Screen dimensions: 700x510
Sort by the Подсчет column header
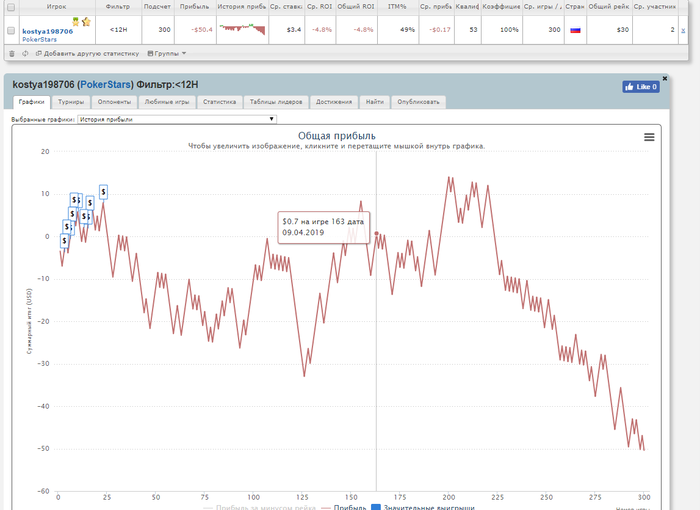[158, 7]
